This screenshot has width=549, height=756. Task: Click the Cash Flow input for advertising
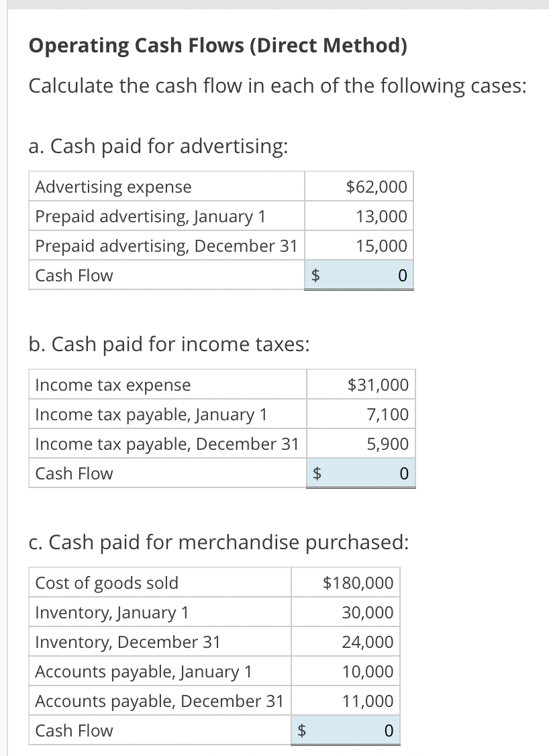point(358,275)
